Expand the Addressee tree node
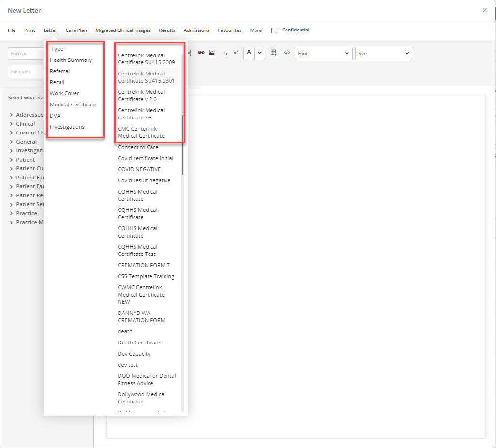This screenshot has width=496, height=448. 12,115
